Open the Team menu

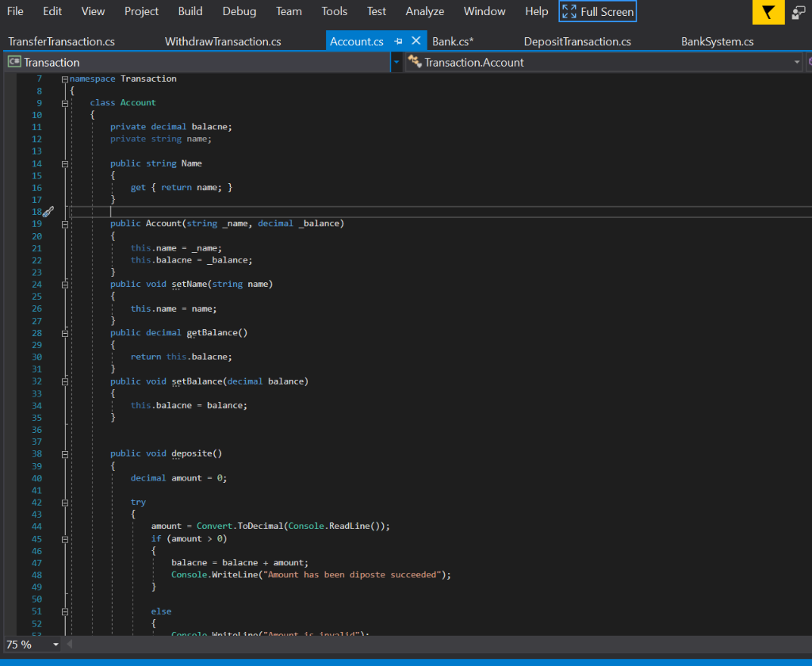289,11
